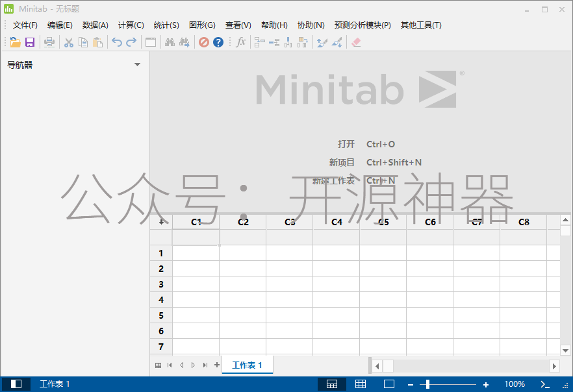Screen dimensions: 573x392
Task: Open the 编辑(E) menu
Action: [x=60, y=25]
